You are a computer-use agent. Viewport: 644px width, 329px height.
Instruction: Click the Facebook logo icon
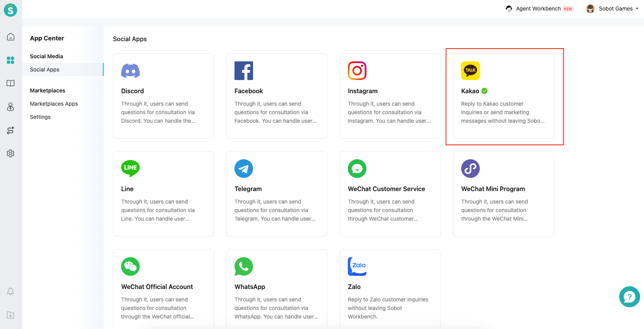pos(244,71)
